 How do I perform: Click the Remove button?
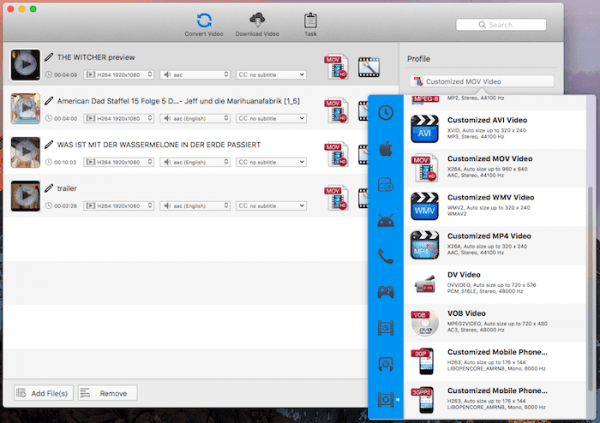107,393
